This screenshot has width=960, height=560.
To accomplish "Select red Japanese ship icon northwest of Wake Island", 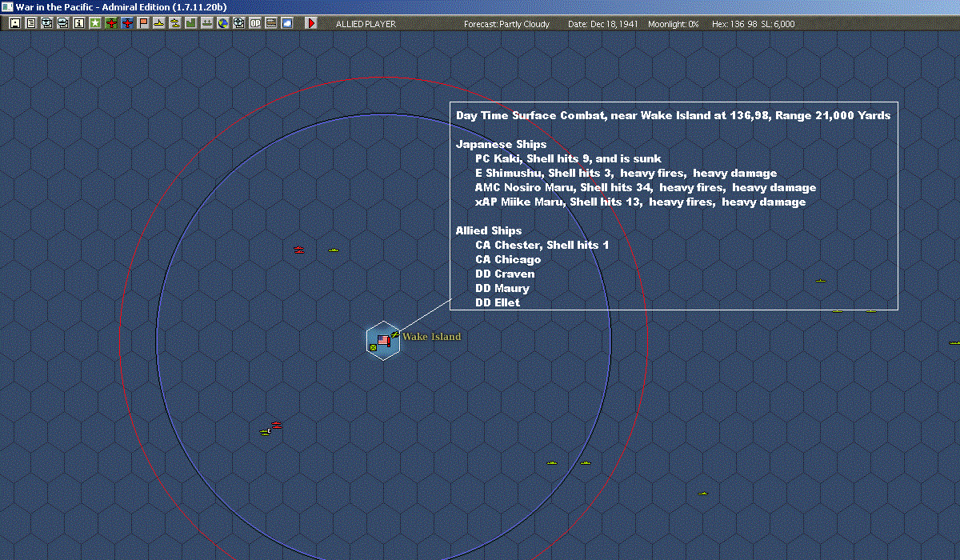I will [x=298, y=250].
